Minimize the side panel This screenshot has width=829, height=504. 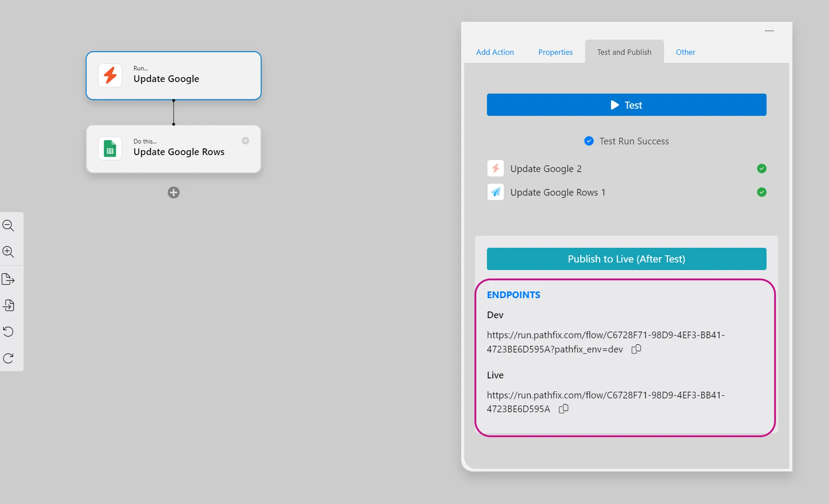(769, 31)
